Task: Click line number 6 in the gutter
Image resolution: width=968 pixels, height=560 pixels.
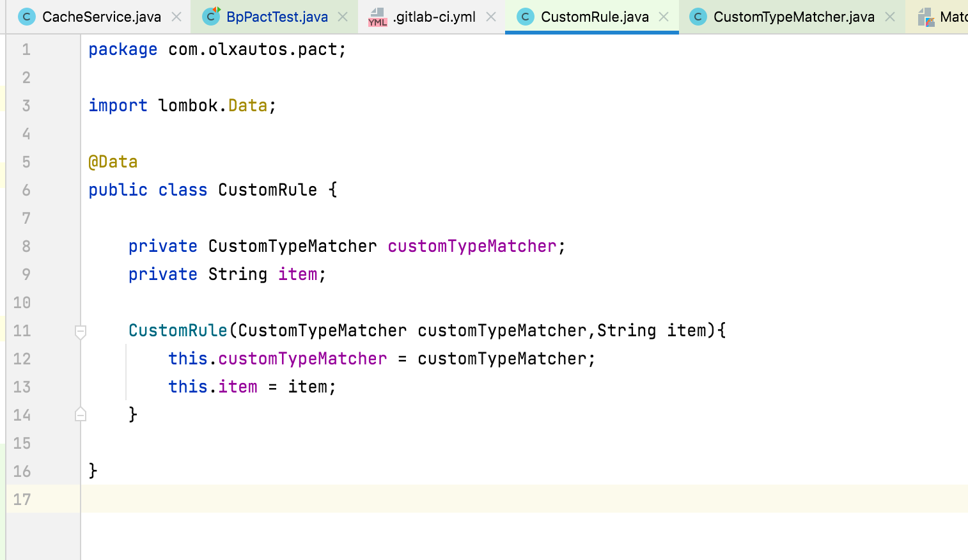Action: tap(26, 190)
